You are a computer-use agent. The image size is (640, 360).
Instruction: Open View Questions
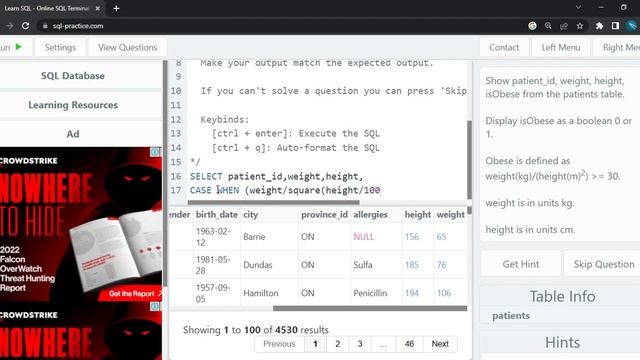(x=127, y=47)
